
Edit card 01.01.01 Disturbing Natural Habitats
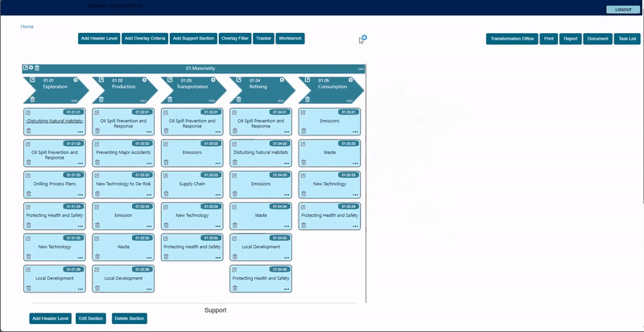[28, 113]
